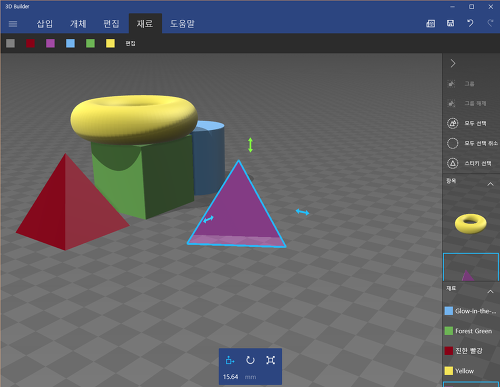This screenshot has width=500, height=387.
Task: Open the 편집 ribbon tab
Action: [x=111, y=24]
